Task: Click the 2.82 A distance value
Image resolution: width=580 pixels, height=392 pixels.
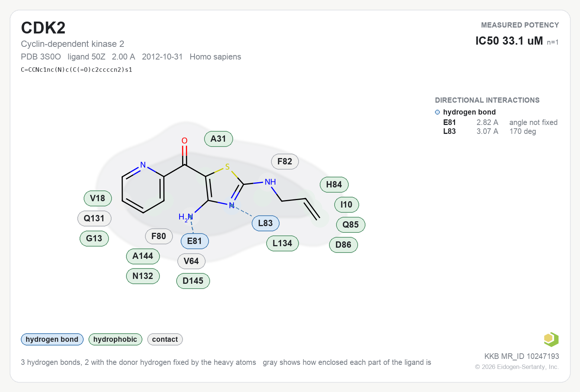Action: pyautogui.click(x=487, y=122)
